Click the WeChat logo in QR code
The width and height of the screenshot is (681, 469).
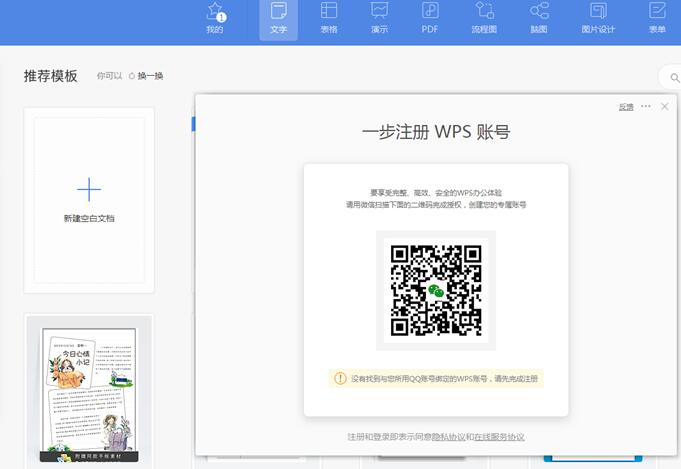436,291
